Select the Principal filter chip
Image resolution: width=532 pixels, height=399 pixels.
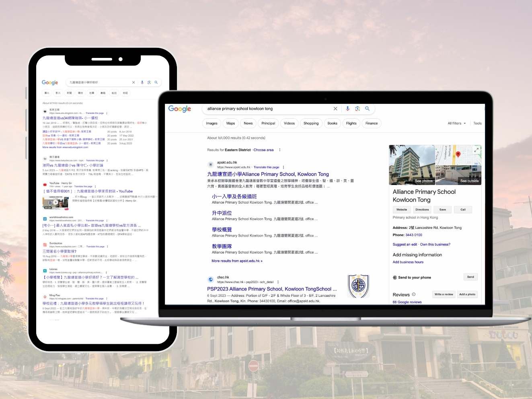click(268, 123)
